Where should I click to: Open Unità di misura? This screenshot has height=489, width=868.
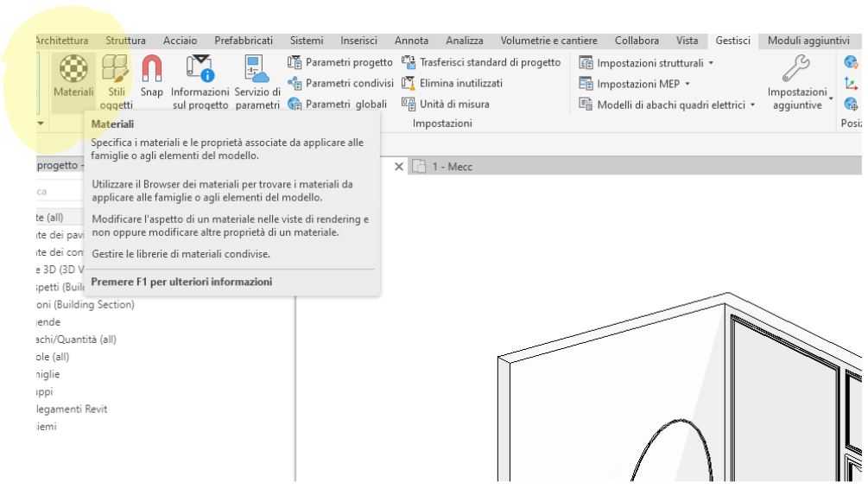445,105
